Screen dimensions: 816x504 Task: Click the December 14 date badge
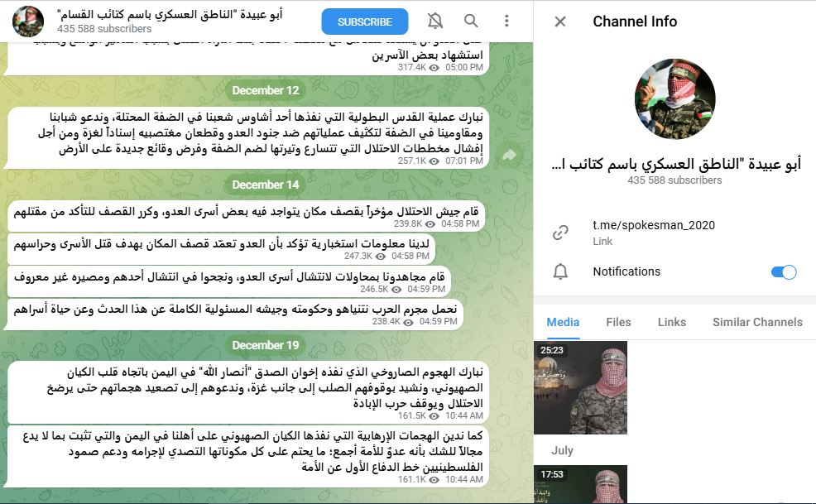(x=266, y=185)
